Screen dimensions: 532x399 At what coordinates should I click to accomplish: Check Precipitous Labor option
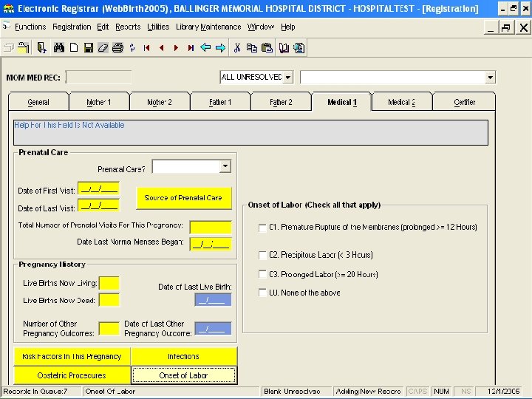pyautogui.click(x=262, y=255)
